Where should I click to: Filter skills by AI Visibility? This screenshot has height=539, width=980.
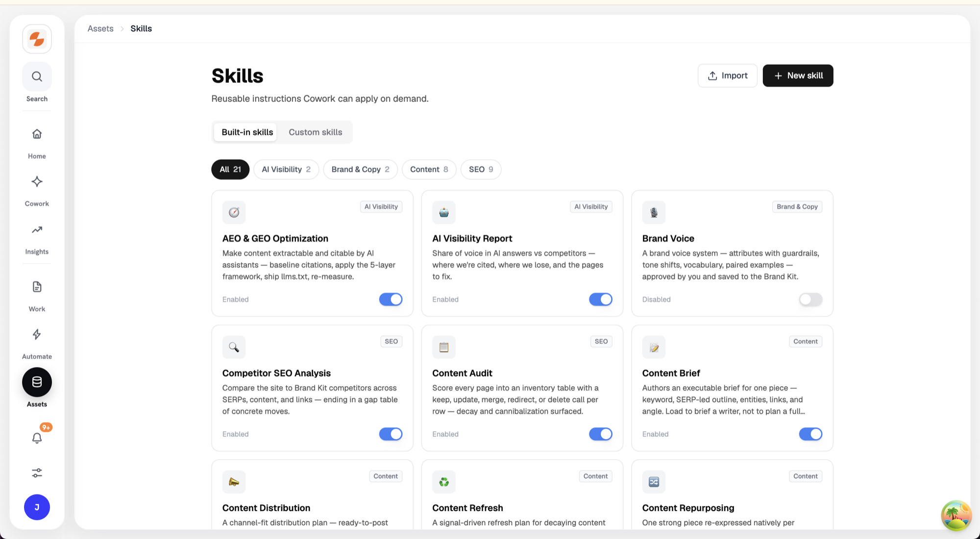pos(286,170)
